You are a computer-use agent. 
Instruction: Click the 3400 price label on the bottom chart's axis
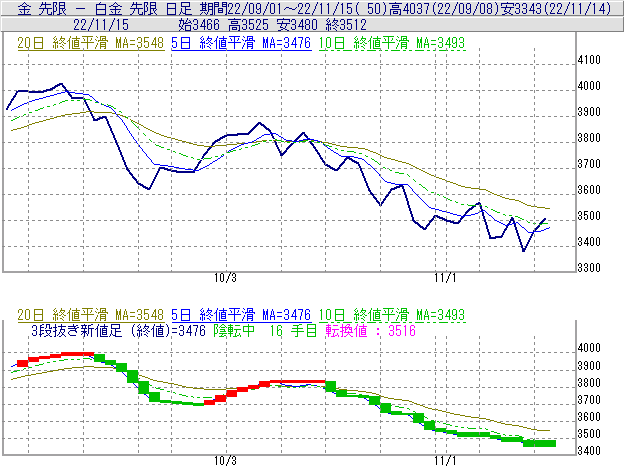(x=589, y=451)
